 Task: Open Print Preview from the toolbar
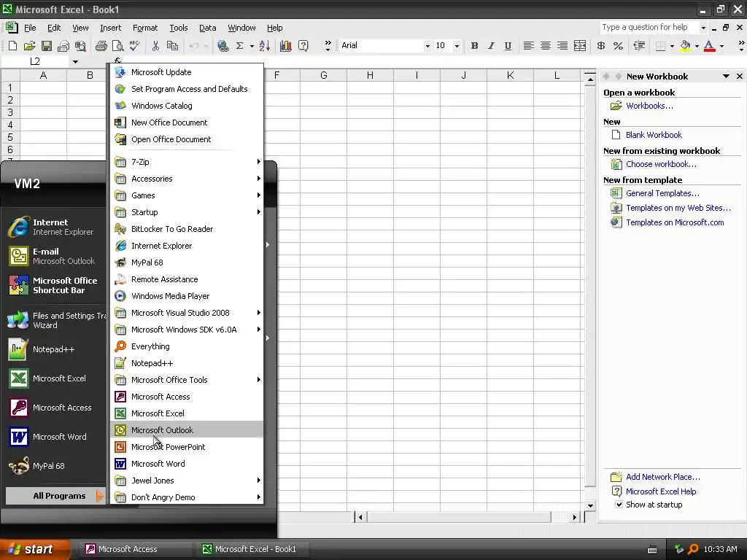(117, 46)
